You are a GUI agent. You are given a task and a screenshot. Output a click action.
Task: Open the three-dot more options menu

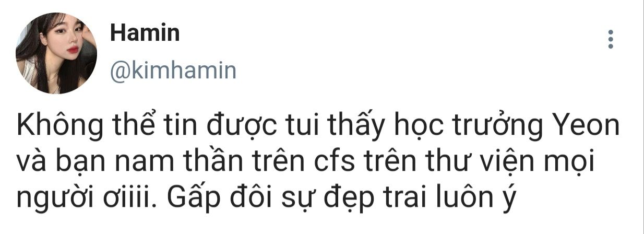coord(611,39)
